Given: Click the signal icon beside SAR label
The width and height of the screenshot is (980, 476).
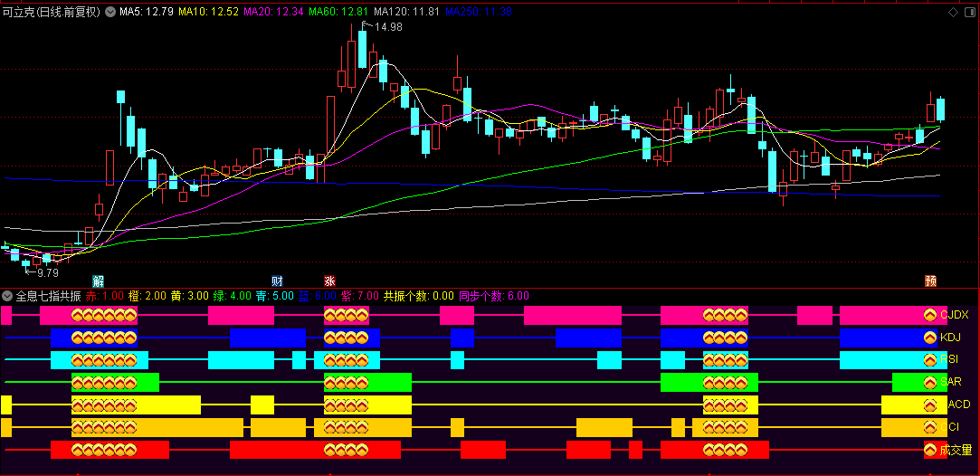Looking at the screenshot, I should click(x=930, y=382).
